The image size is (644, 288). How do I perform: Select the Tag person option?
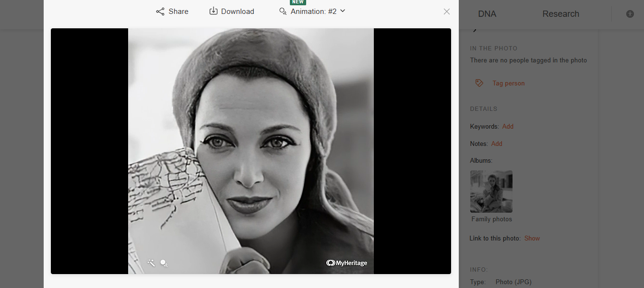(508, 83)
